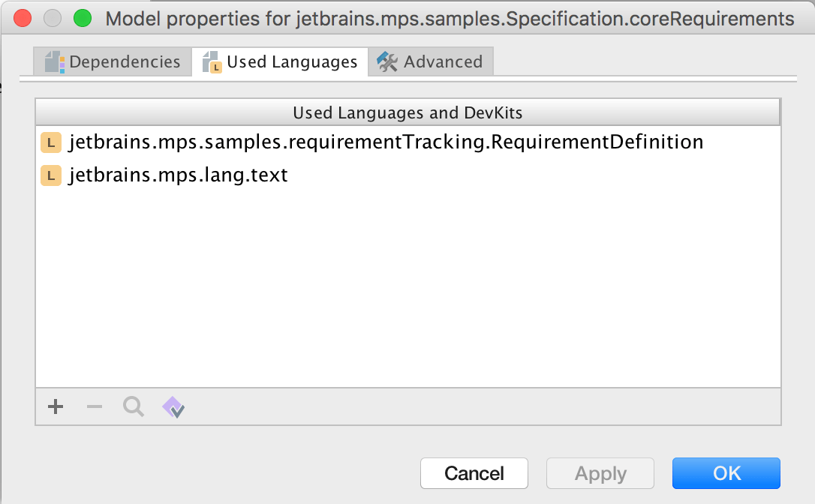
Task: Click the minus icon to remove a language
Action: pos(95,407)
